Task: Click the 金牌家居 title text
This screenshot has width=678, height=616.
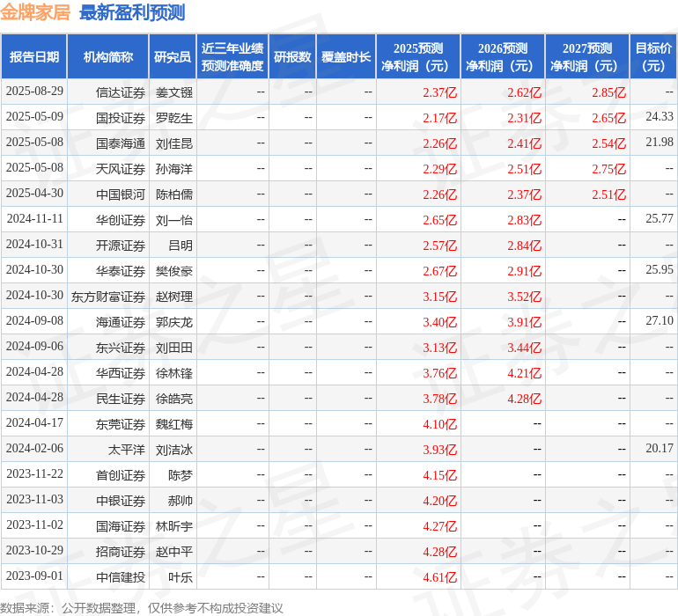Action: 35,12
